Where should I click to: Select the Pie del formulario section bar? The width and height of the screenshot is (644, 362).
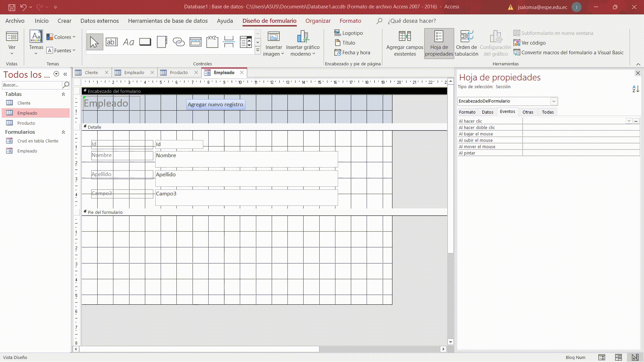(264, 212)
